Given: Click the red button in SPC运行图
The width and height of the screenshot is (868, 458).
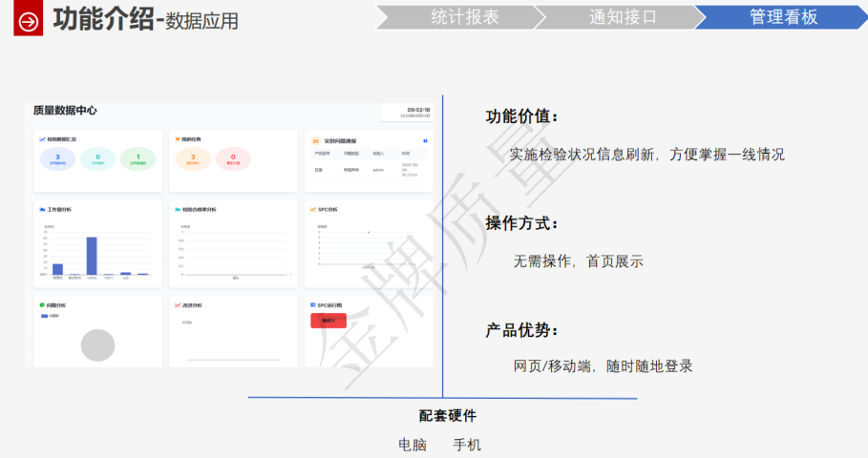Looking at the screenshot, I should [x=329, y=321].
